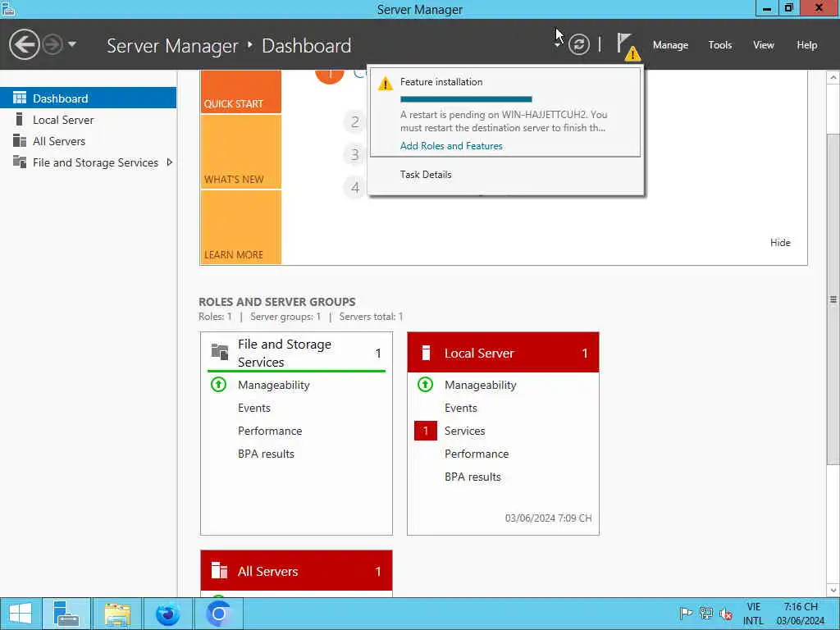
Task: Click step 2 circle in welcome tile
Action: tap(354, 122)
